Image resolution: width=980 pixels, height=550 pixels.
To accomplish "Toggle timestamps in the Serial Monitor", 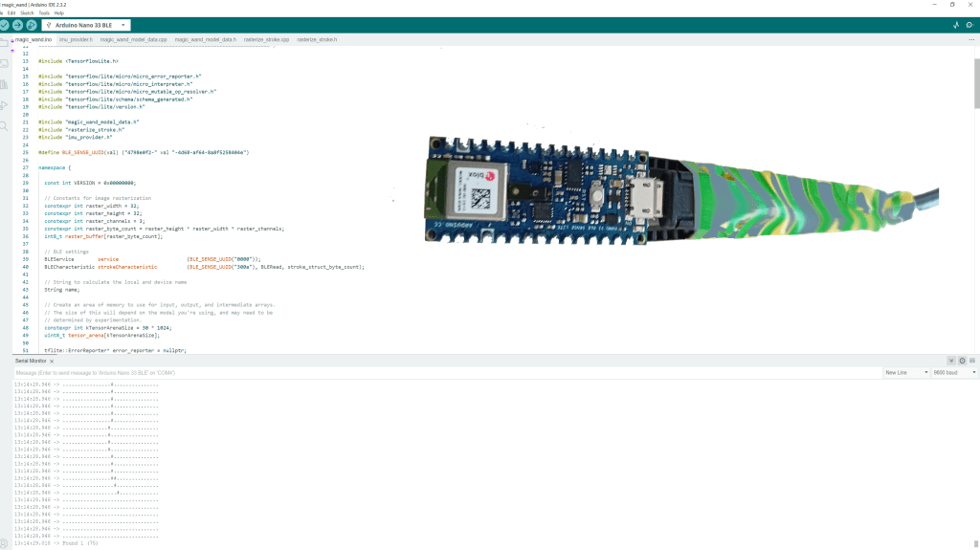I will (962, 361).
